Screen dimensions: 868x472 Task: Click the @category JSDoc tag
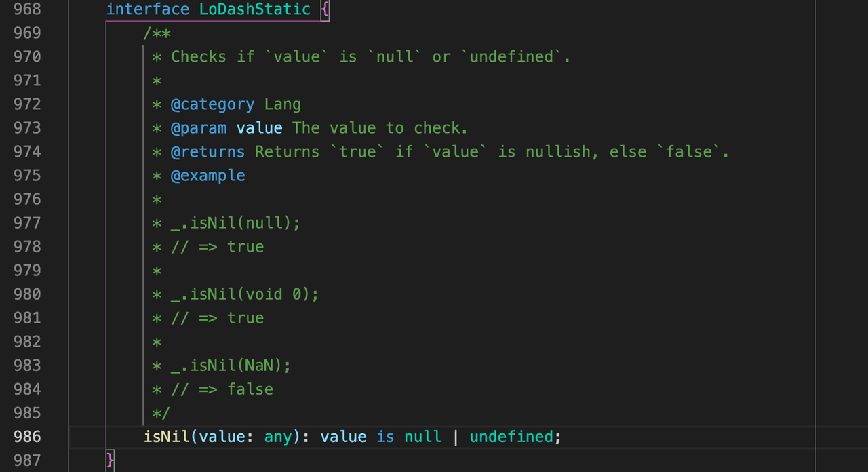point(212,104)
